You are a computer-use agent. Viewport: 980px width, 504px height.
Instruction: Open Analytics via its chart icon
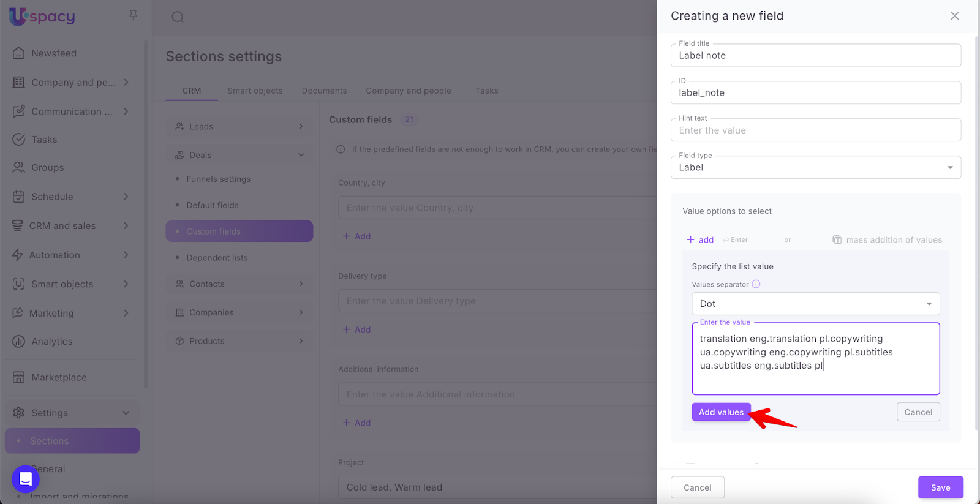(x=19, y=342)
